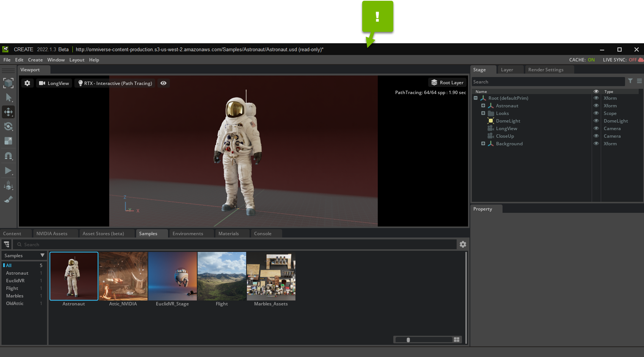Viewport: 644px width, 357px height.
Task: Select the Rotate tool
Action: (8, 126)
